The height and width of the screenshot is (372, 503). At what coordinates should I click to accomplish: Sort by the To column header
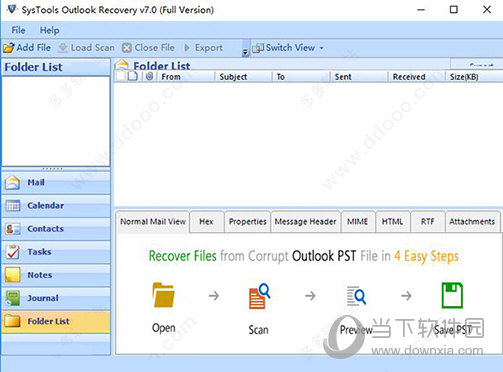[302, 77]
